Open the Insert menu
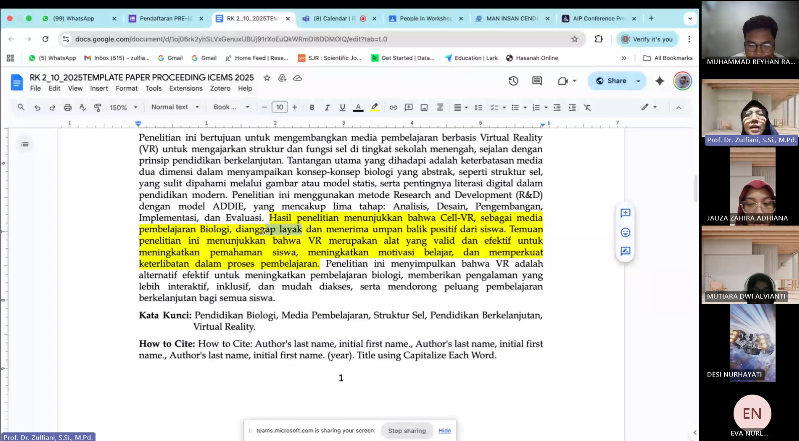Image resolution: width=799 pixels, height=441 pixels. pyautogui.click(x=99, y=88)
